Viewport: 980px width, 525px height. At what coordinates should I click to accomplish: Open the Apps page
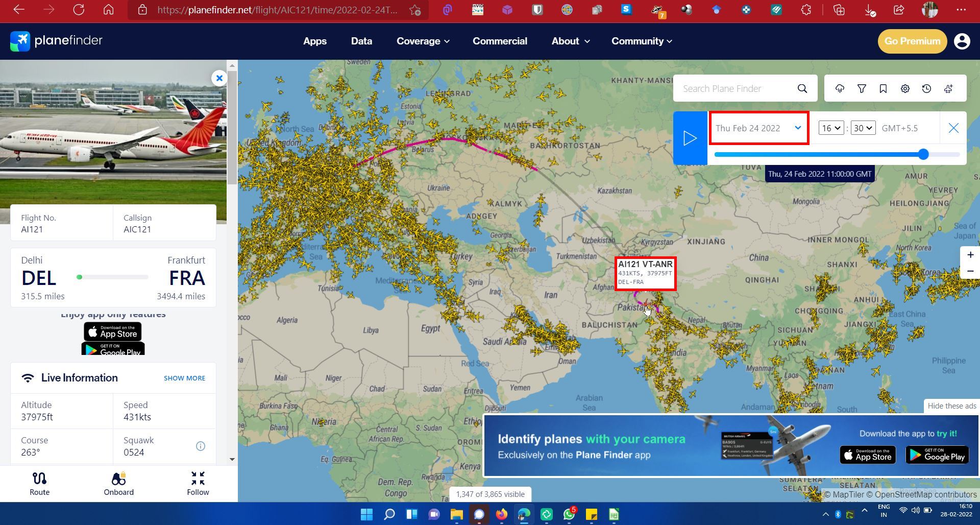pyautogui.click(x=315, y=41)
